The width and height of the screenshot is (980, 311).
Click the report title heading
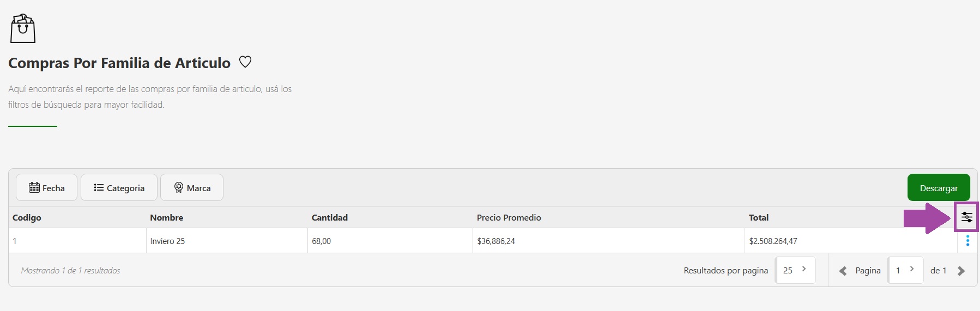(x=119, y=63)
